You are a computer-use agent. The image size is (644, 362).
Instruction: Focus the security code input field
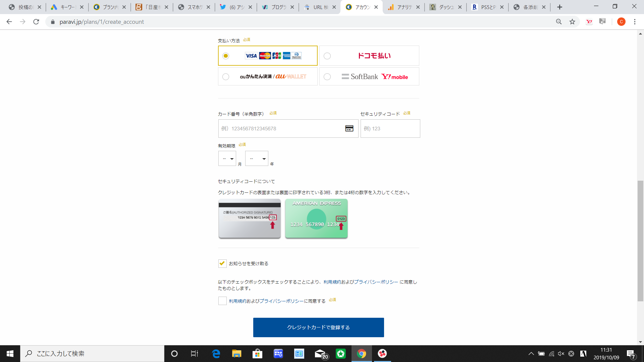coord(390,128)
